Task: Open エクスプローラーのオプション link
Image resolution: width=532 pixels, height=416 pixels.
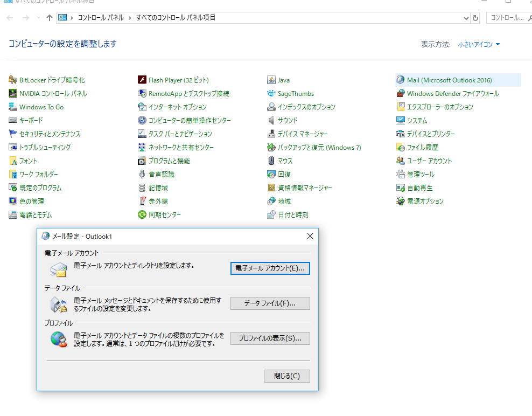Action: pyautogui.click(x=440, y=107)
